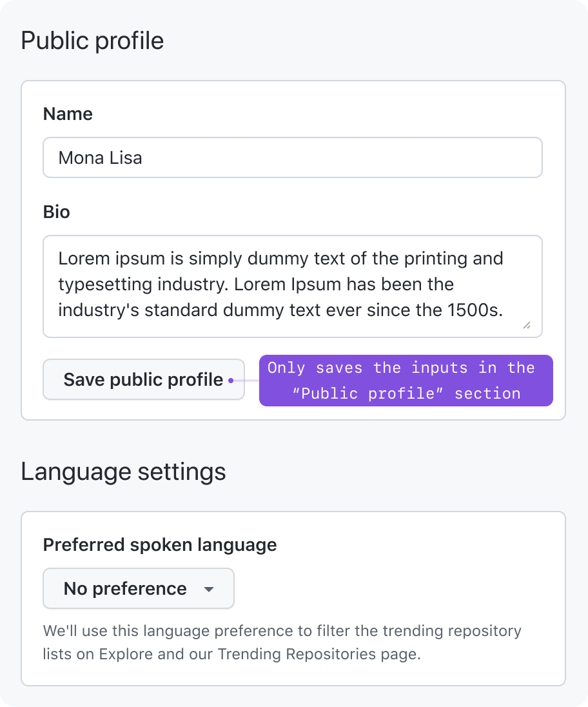Click the word "Explore" in help text
Screen dimensions: 588x707
tap(126, 654)
